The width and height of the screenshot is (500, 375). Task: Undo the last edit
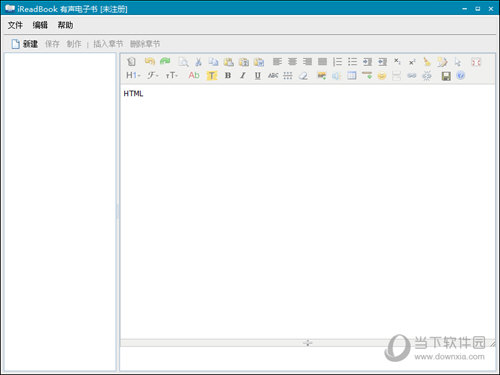point(150,61)
